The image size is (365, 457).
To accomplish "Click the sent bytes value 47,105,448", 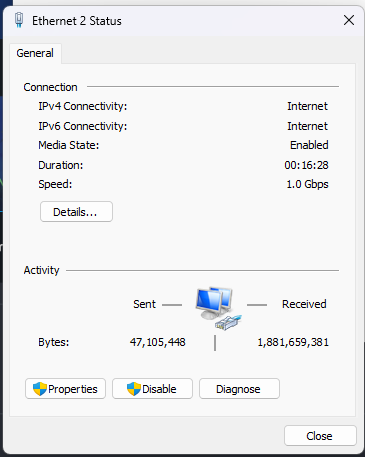I will coord(158,342).
